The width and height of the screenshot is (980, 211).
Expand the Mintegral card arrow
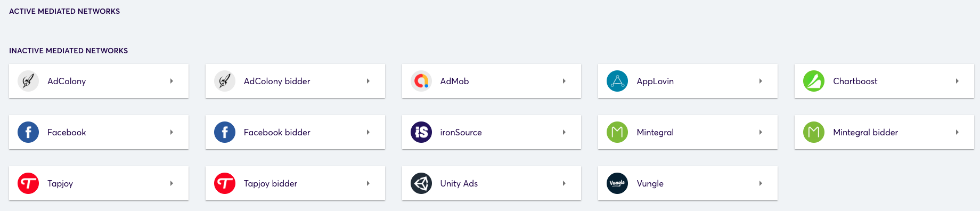(761, 132)
